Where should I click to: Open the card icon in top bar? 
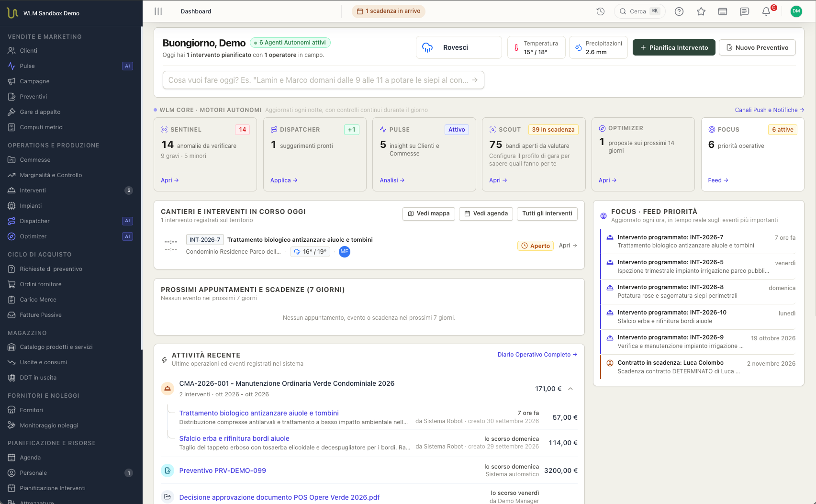click(723, 11)
